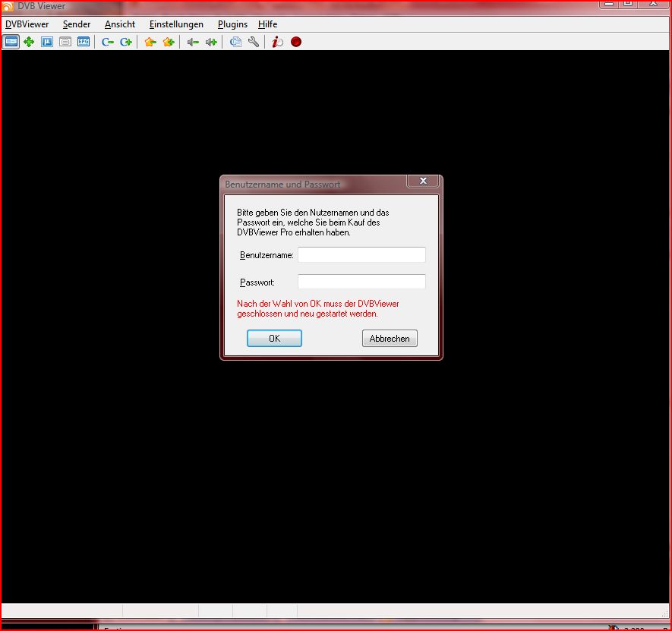Raise volume with speaker plus icon
Screen dimensions: 672x631
click(x=211, y=42)
